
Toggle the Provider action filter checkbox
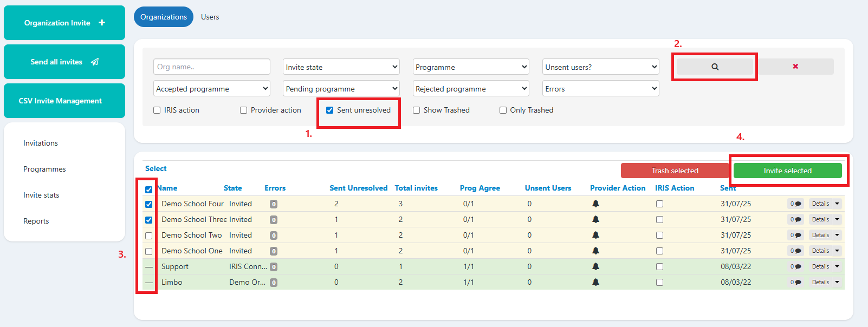[x=244, y=110]
